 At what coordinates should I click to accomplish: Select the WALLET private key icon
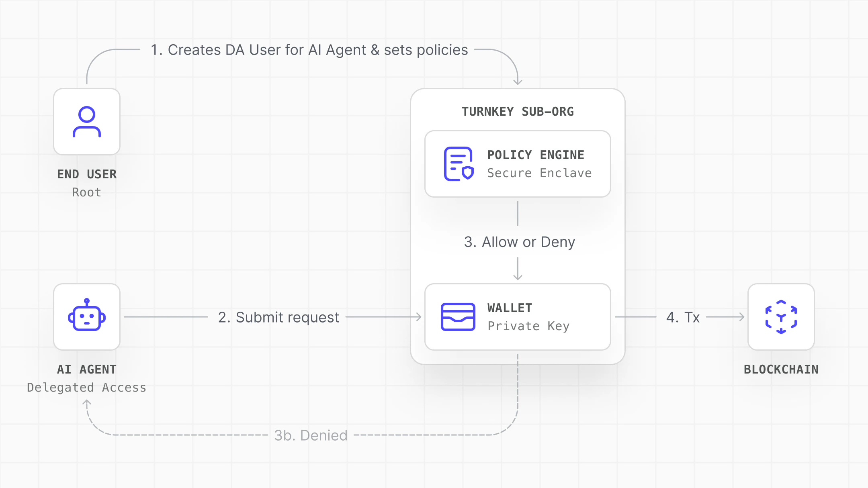pyautogui.click(x=458, y=317)
